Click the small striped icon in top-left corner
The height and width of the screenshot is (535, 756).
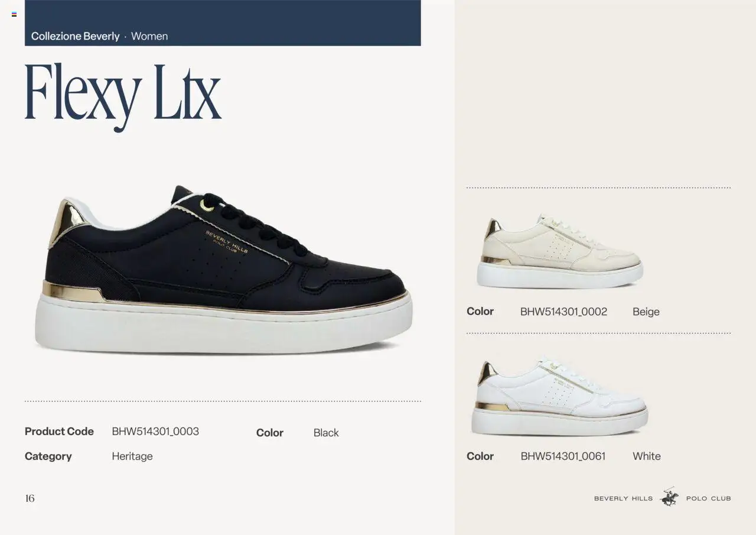(x=14, y=14)
